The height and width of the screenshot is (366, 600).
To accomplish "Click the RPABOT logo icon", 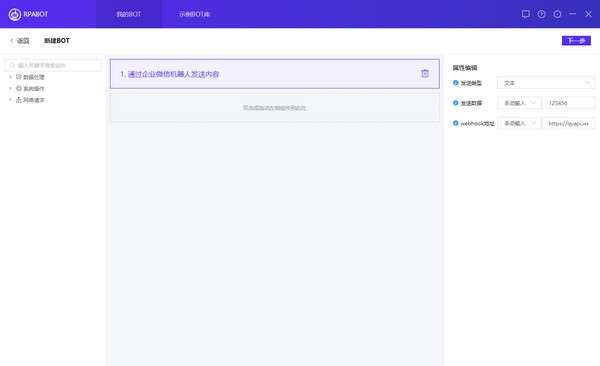I will tap(15, 14).
